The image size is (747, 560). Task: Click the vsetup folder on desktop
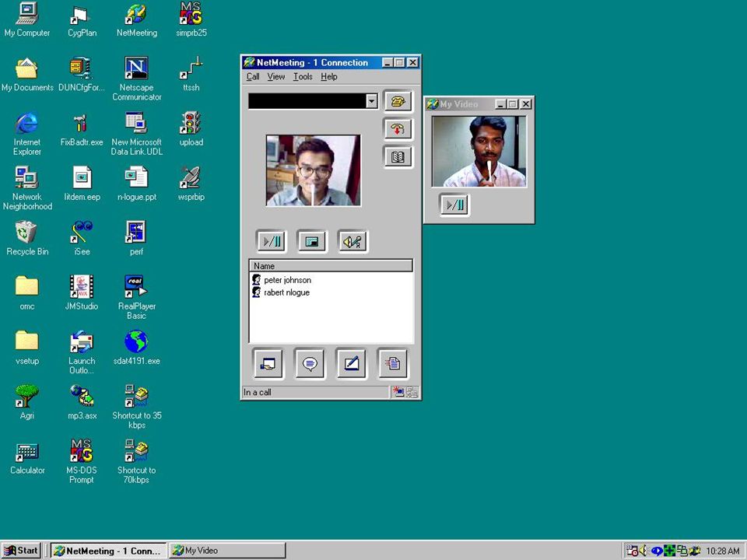[27, 348]
